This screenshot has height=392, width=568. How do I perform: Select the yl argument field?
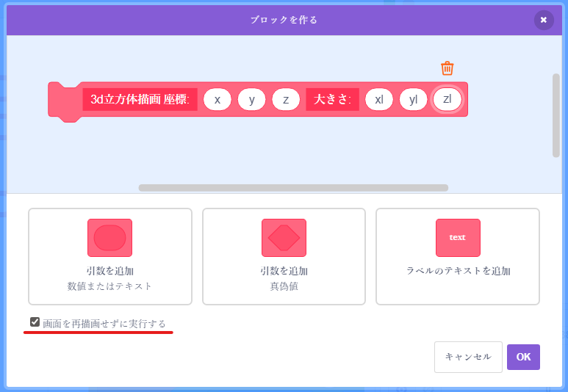coord(413,99)
